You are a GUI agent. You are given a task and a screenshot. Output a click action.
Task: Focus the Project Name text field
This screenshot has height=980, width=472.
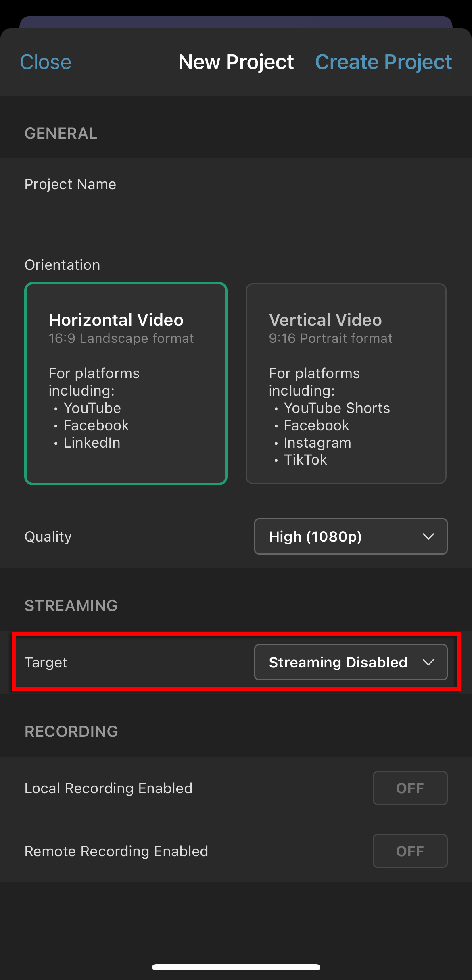[236, 212]
